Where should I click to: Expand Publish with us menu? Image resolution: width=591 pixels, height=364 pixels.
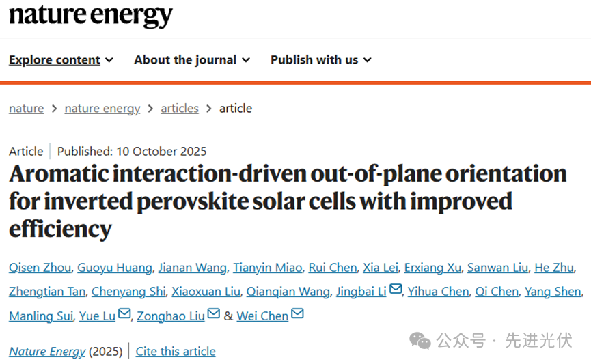pos(320,60)
